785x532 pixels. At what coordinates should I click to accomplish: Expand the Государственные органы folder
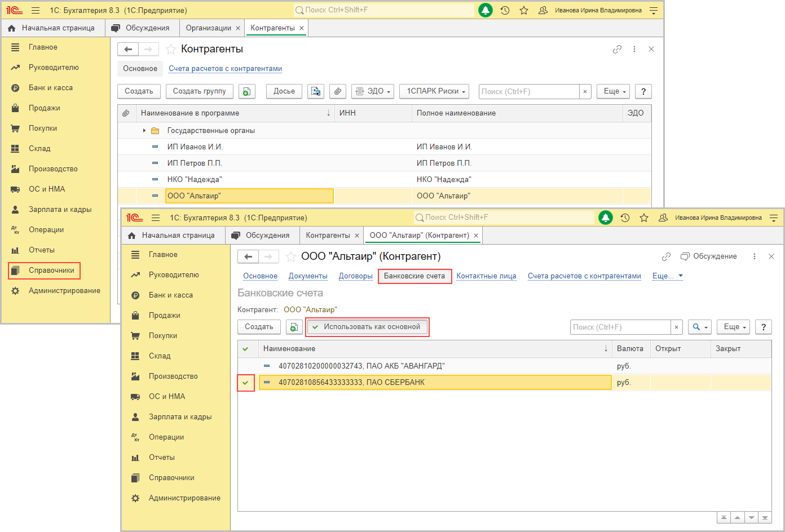[144, 131]
